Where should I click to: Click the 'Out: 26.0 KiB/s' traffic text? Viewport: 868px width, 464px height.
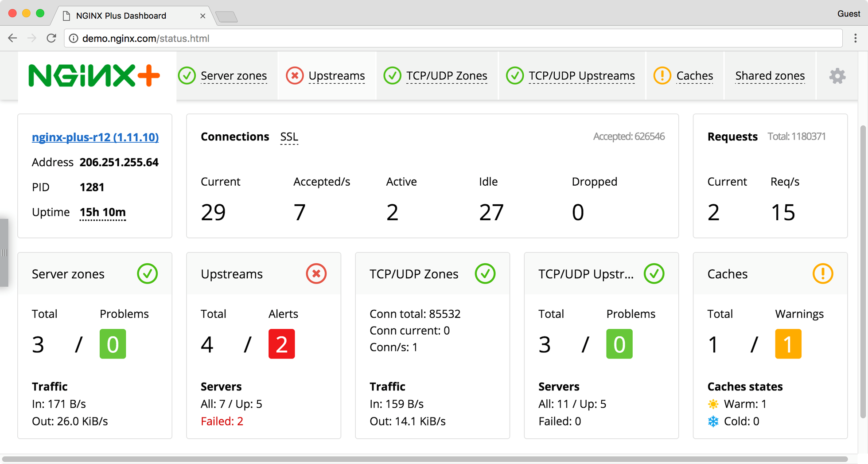coord(70,421)
